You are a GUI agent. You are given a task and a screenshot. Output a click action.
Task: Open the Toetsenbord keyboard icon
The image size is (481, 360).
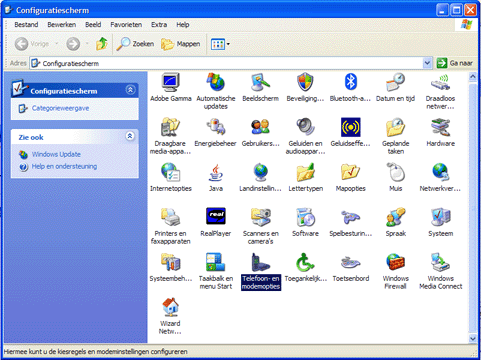350,262
